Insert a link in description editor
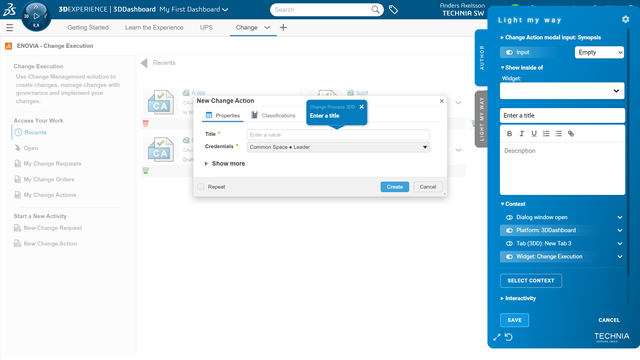The width and height of the screenshot is (640, 360). (571, 133)
